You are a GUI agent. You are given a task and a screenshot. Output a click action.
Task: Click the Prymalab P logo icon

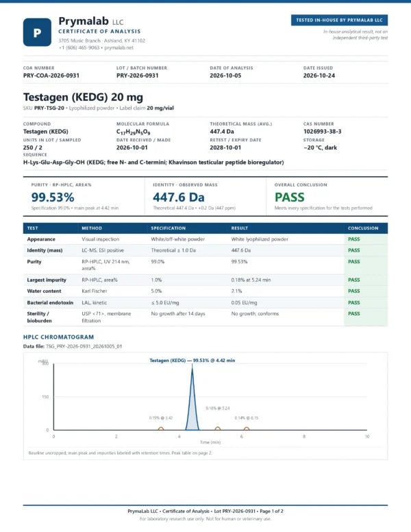point(37,32)
